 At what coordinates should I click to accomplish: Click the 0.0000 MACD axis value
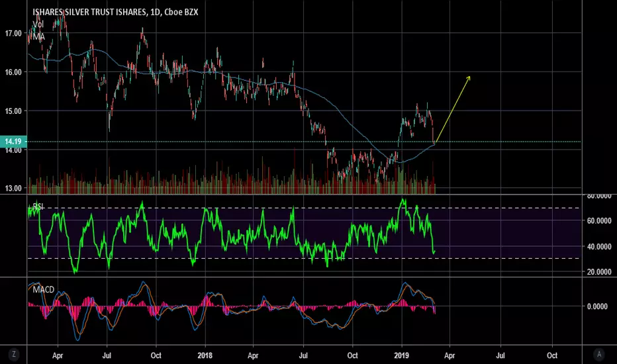pos(597,306)
